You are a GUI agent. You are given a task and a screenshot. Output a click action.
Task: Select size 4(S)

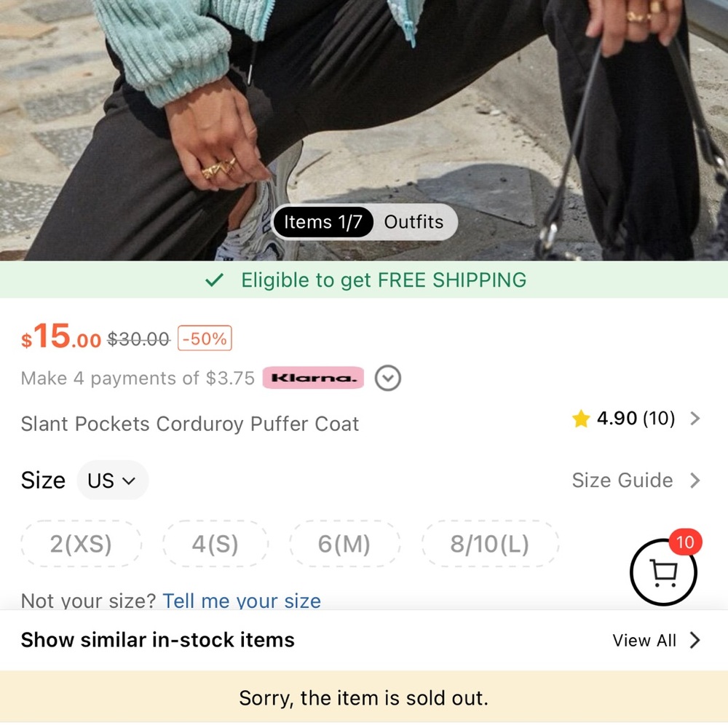[215, 544]
